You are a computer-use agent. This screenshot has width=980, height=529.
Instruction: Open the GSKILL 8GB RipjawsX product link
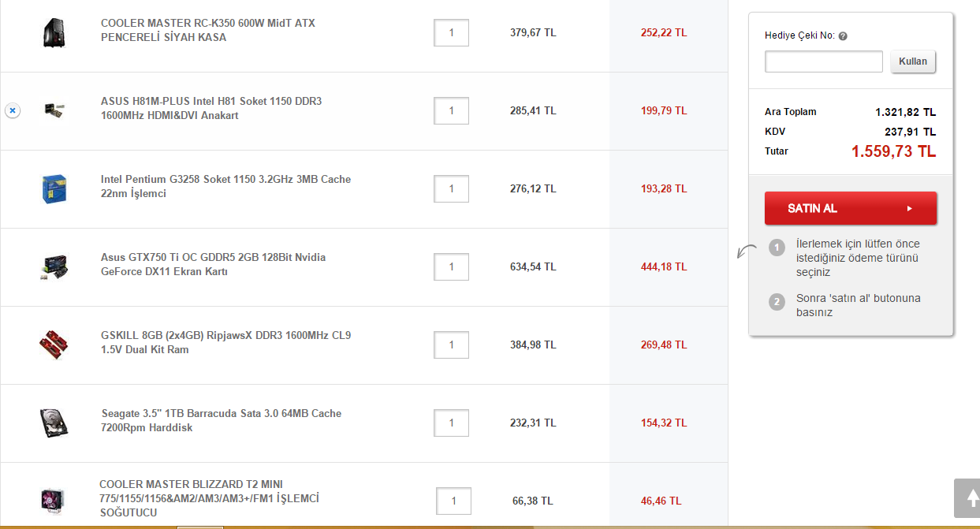coord(225,342)
